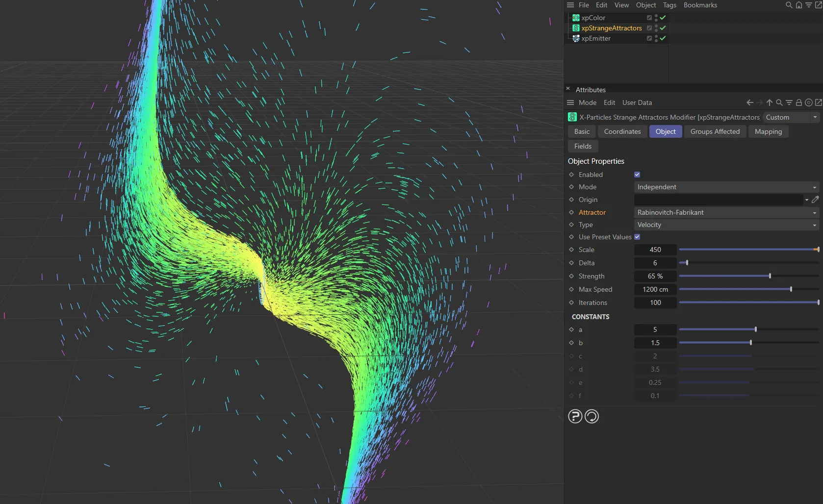
Task: Open the Mode Independent dropdown
Action: click(726, 187)
